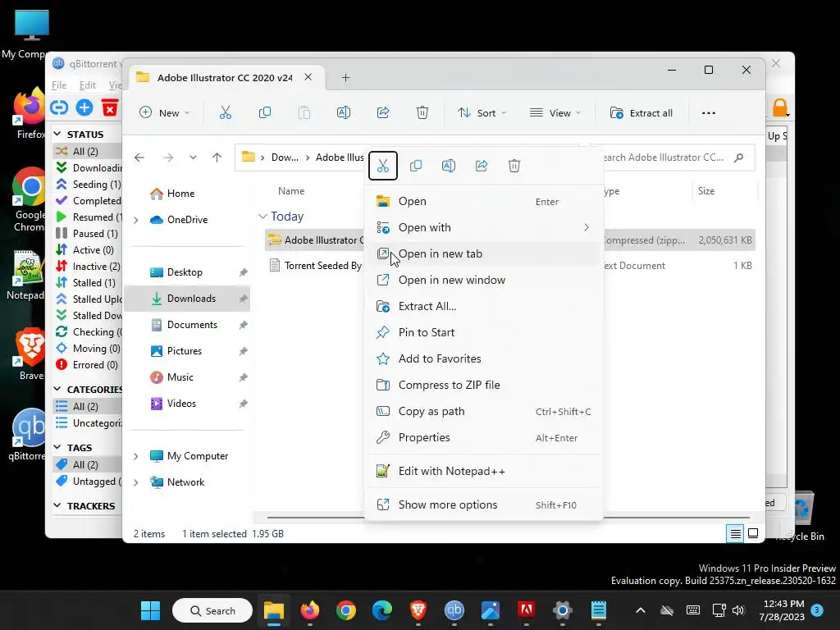Open qBittorrent Edit menu

point(87,85)
